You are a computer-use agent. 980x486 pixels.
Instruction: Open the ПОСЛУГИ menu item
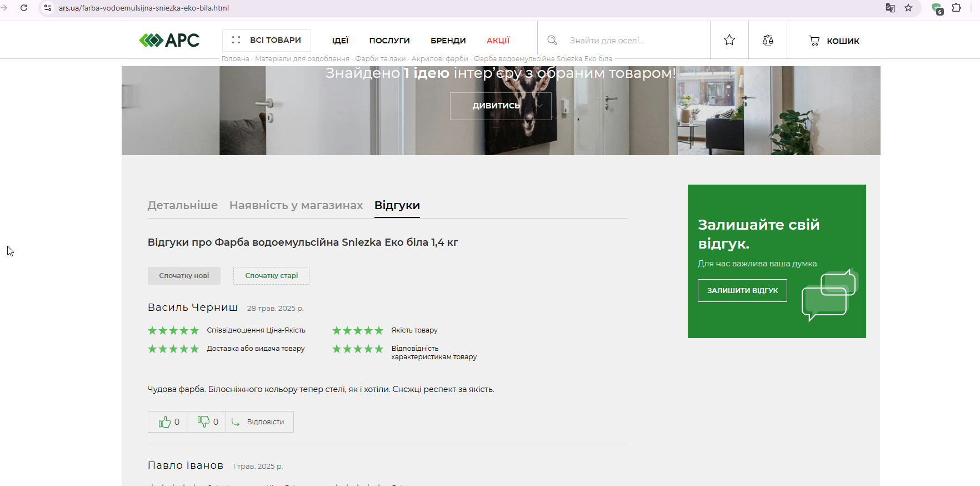[389, 41]
